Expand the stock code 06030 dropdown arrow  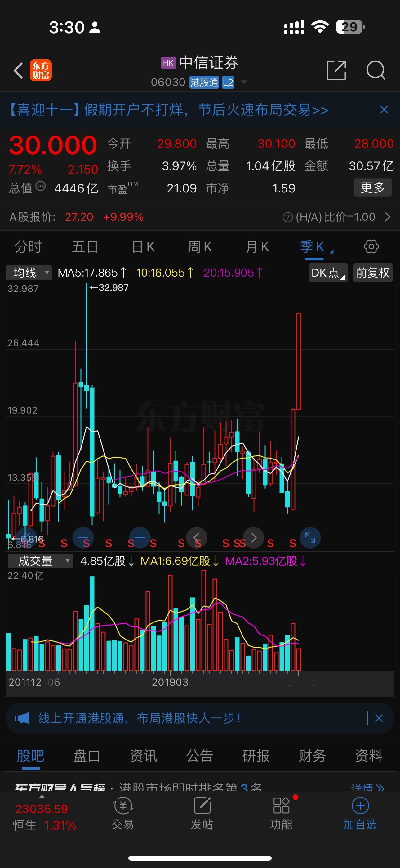tap(243, 82)
